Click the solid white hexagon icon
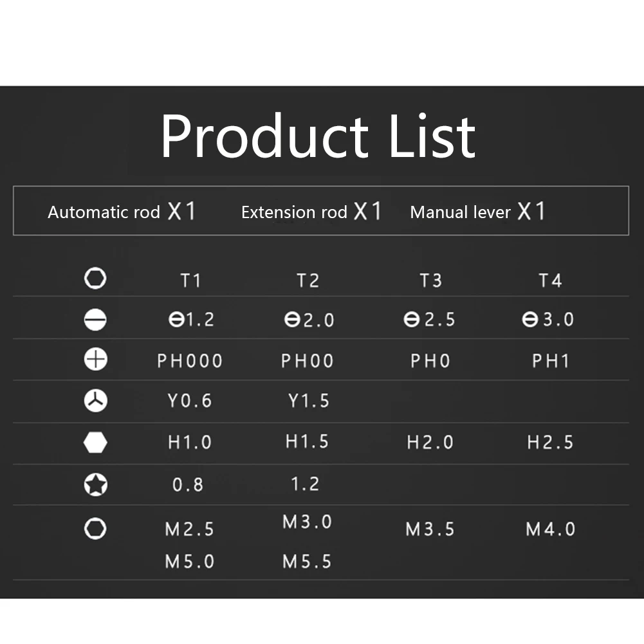The width and height of the screenshot is (644, 644). (95, 443)
